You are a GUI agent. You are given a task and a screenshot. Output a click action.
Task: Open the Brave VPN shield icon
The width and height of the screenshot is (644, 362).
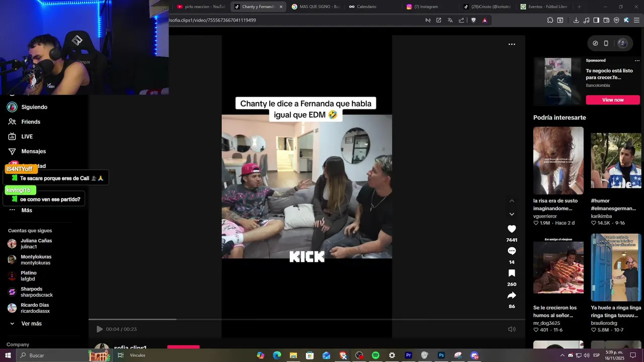[616, 20]
